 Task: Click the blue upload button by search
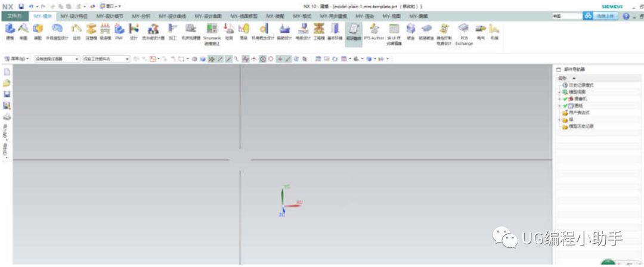coord(605,16)
